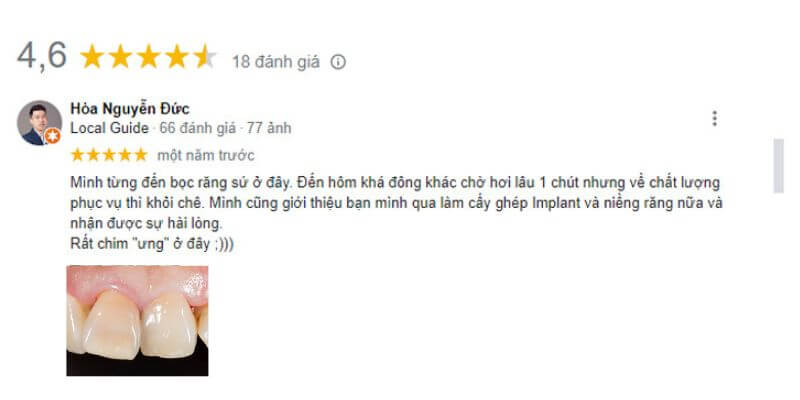
Task: Click the Local Guide label under the name
Action: [x=109, y=128]
